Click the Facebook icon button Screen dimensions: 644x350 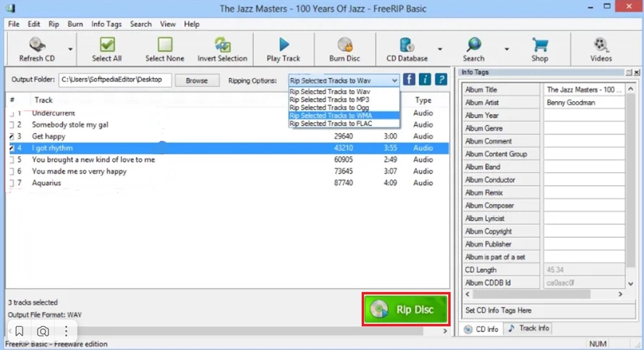click(x=409, y=80)
